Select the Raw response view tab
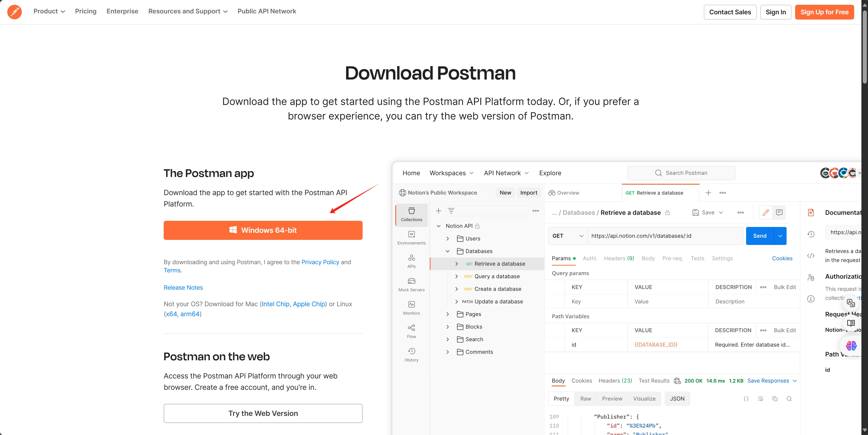The width and height of the screenshot is (868, 435). click(586, 399)
